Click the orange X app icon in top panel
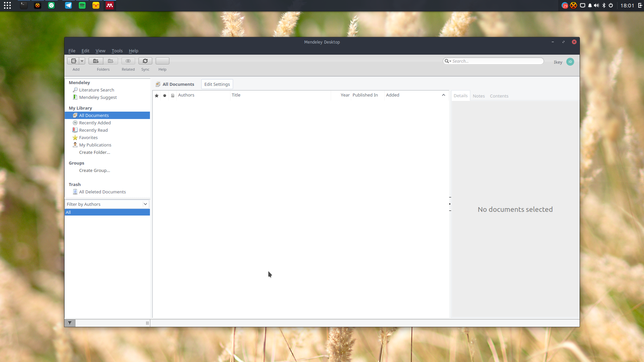Viewport: 644px width, 362px height. pos(38,5)
